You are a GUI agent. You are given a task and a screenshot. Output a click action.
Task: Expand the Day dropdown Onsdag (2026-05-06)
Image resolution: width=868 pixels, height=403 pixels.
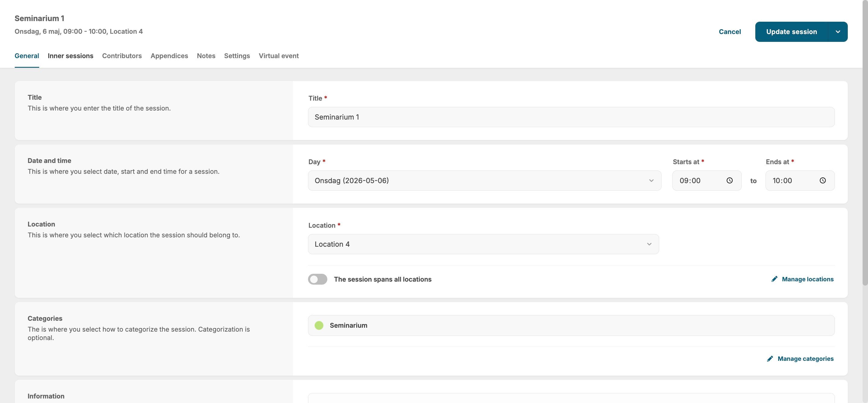[x=485, y=180]
